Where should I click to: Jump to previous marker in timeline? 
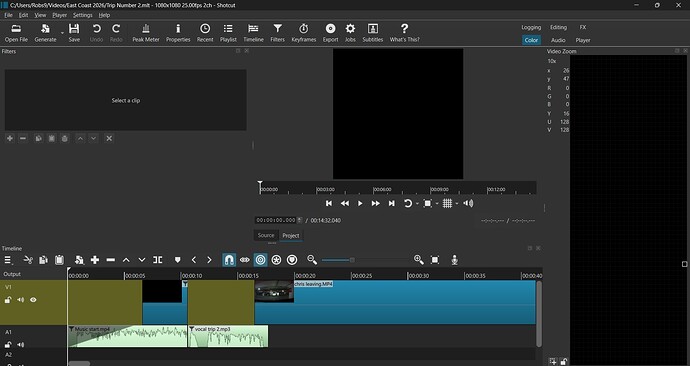coord(194,260)
